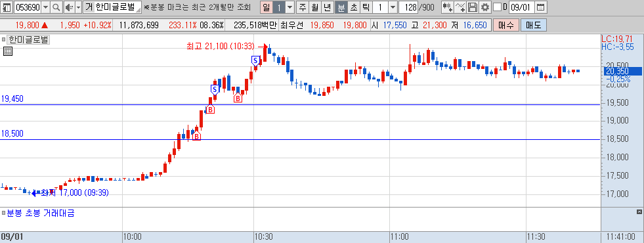Screen dimensions: 644x243
Task: Click the best ask 19,850 value
Action: pyautogui.click(x=322, y=25)
